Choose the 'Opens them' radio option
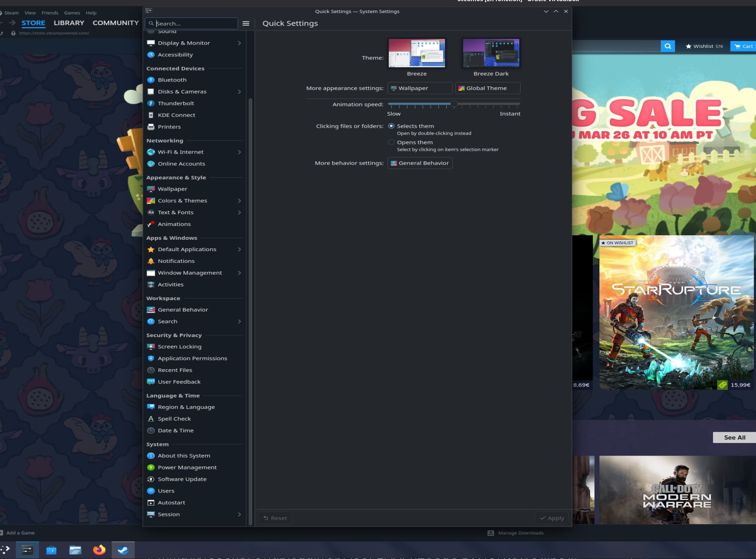This screenshot has height=559, width=756. click(x=391, y=142)
